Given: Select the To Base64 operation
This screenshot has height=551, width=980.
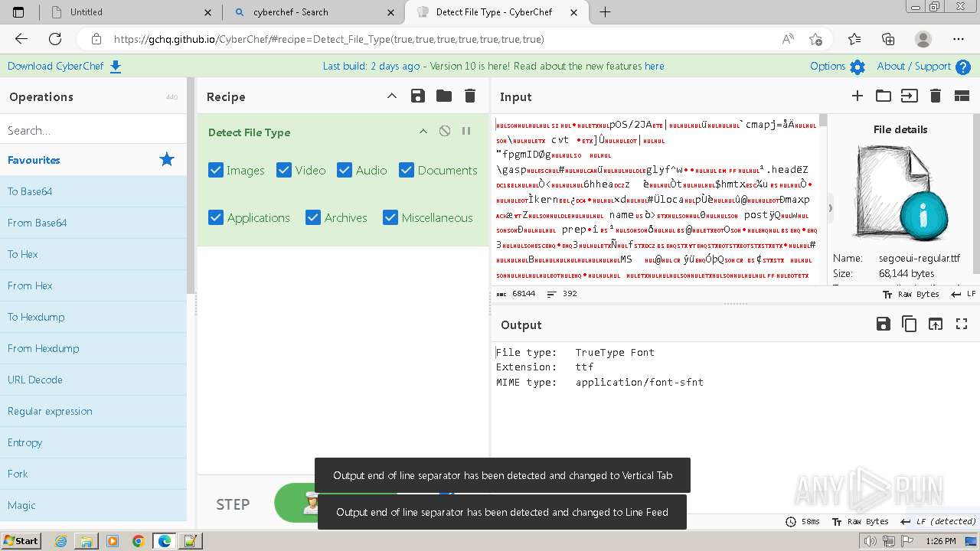Looking at the screenshot, I should 93,191.
